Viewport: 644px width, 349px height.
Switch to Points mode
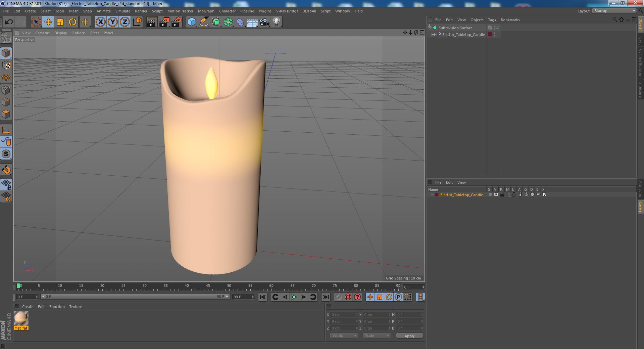[6, 90]
